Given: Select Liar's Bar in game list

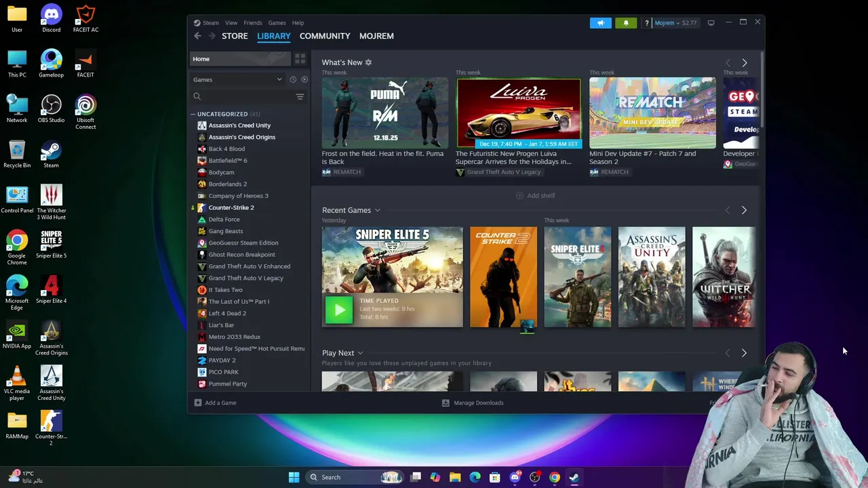Looking at the screenshot, I should pos(221,325).
